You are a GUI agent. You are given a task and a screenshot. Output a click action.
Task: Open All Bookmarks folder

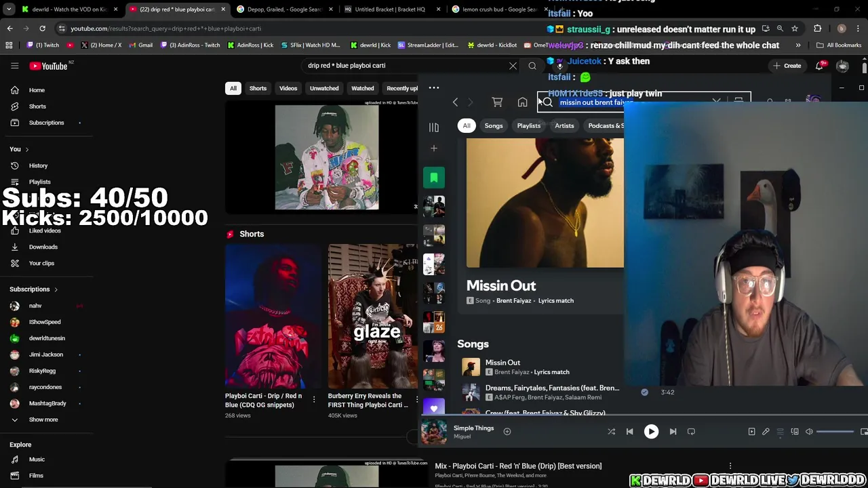839,45
